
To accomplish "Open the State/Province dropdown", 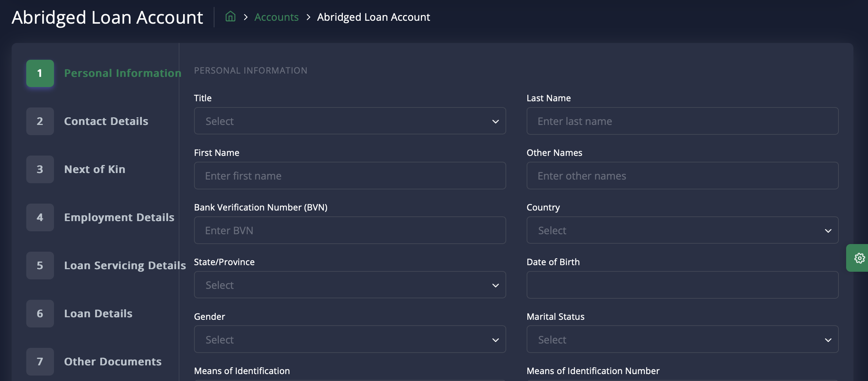I will click(349, 285).
